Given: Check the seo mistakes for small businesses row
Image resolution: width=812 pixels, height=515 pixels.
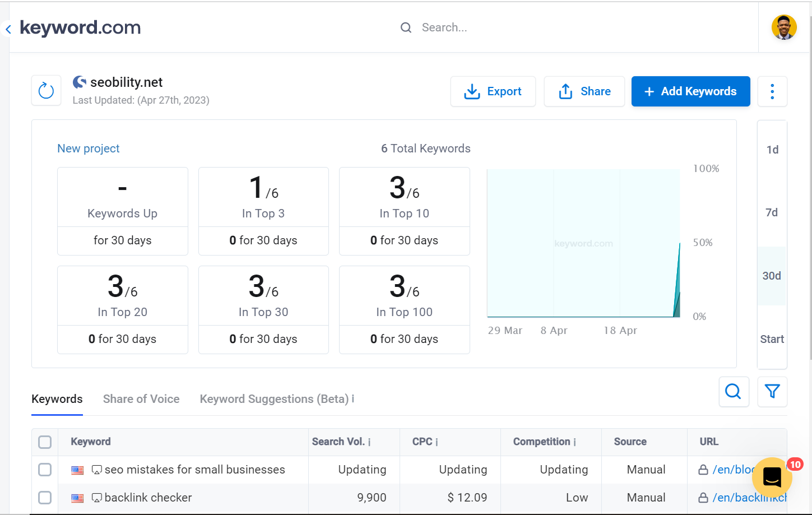Looking at the screenshot, I should 45,470.
